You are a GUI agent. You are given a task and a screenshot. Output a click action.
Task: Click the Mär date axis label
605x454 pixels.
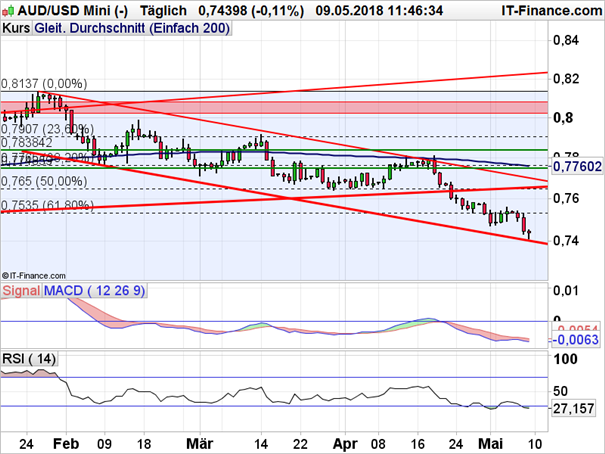pos(199,444)
